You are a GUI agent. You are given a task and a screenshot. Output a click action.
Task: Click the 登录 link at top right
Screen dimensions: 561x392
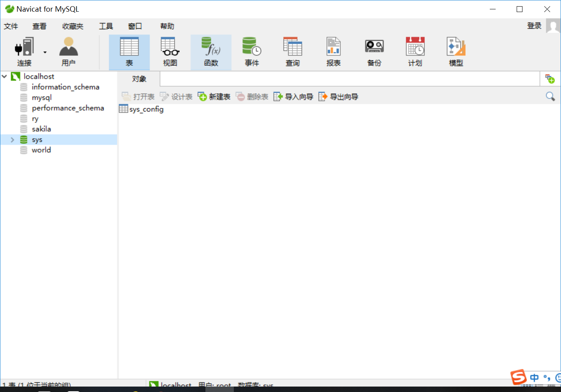pyautogui.click(x=534, y=26)
